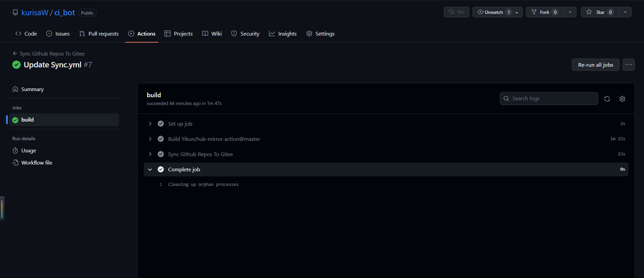Viewport: 644px width, 278px height.
Task: Click the workflow file icon in sidebar
Action: click(15, 163)
